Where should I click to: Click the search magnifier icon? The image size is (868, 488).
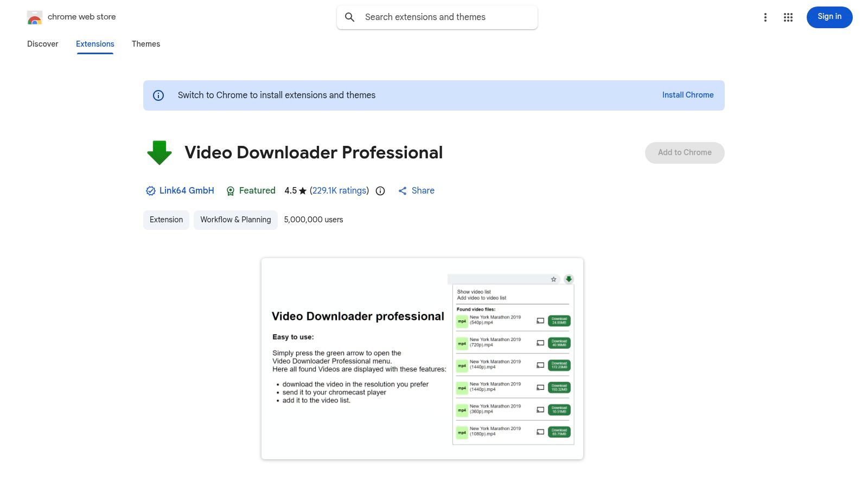350,17
